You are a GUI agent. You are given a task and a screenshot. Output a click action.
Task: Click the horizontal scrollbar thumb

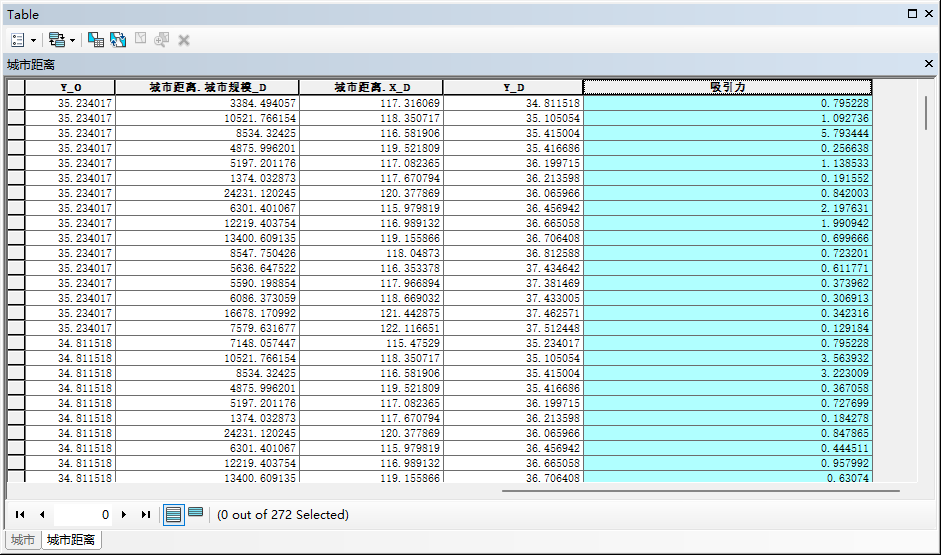point(700,491)
